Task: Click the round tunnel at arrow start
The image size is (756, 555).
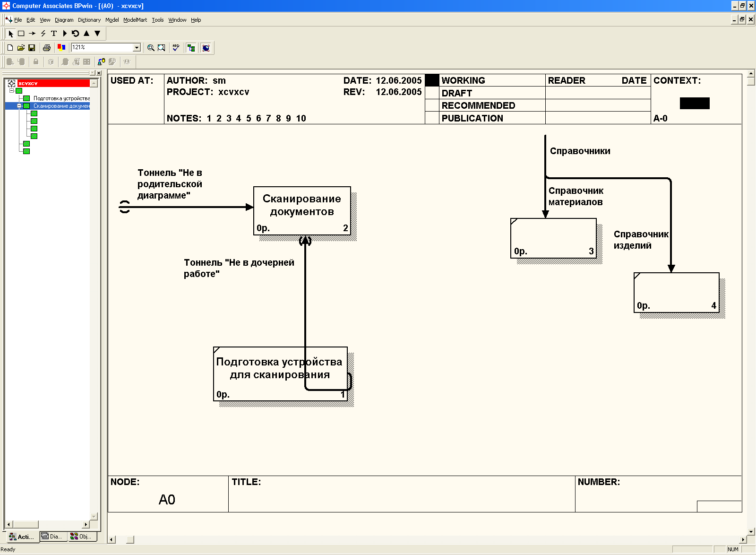Action: click(124, 207)
